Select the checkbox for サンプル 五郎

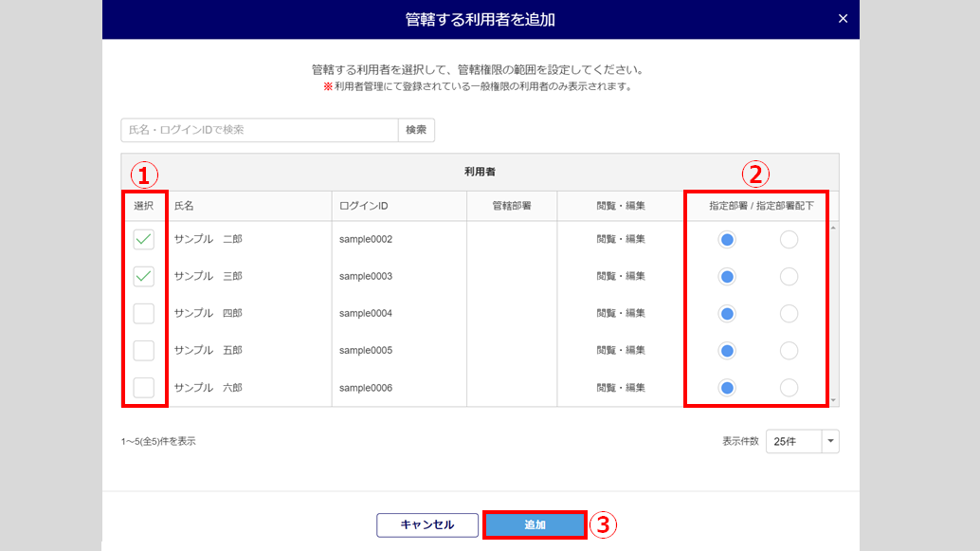(x=143, y=350)
